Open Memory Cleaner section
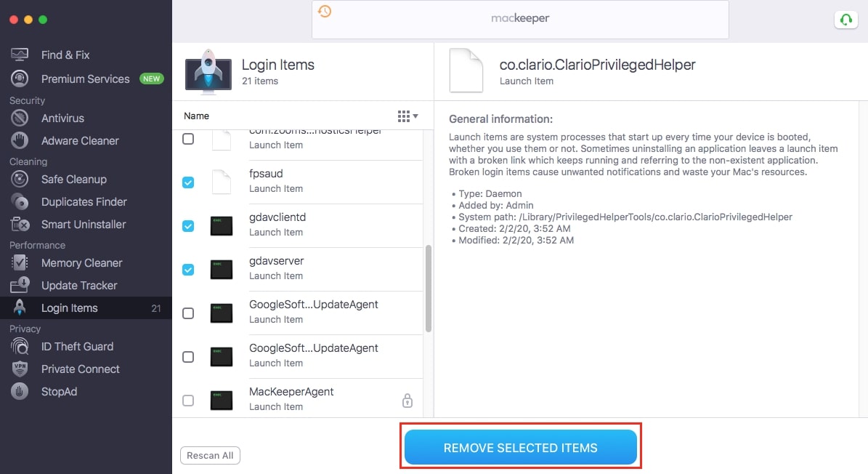Image resolution: width=868 pixels, height=474 pixels. coord(82,262)
